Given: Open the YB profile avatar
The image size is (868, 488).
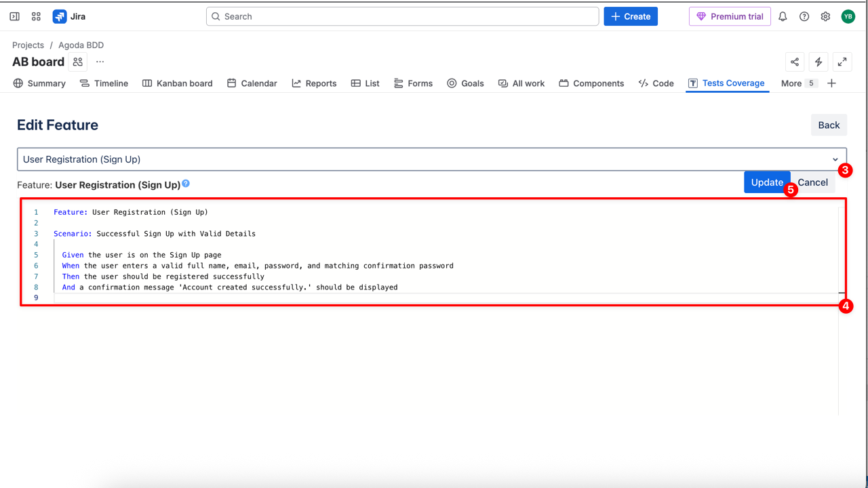Looking at the screenshot, I should click(848, 16).
